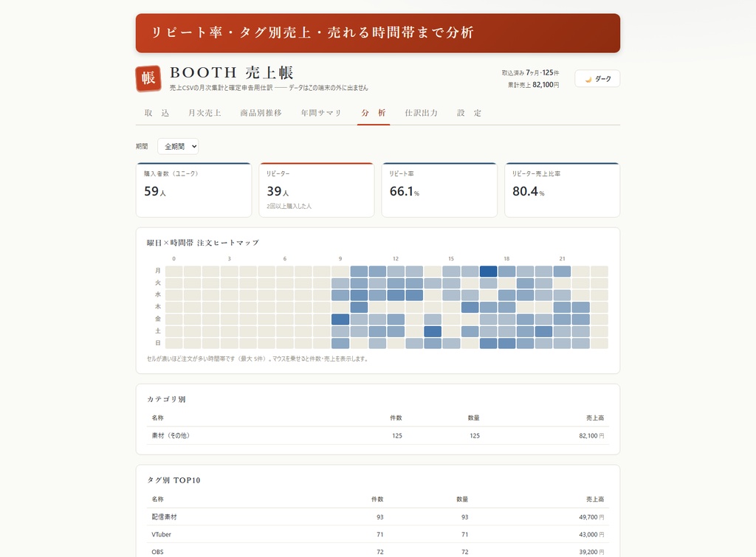
Task: Click the リピーター 39人 card
Action: 316,190
